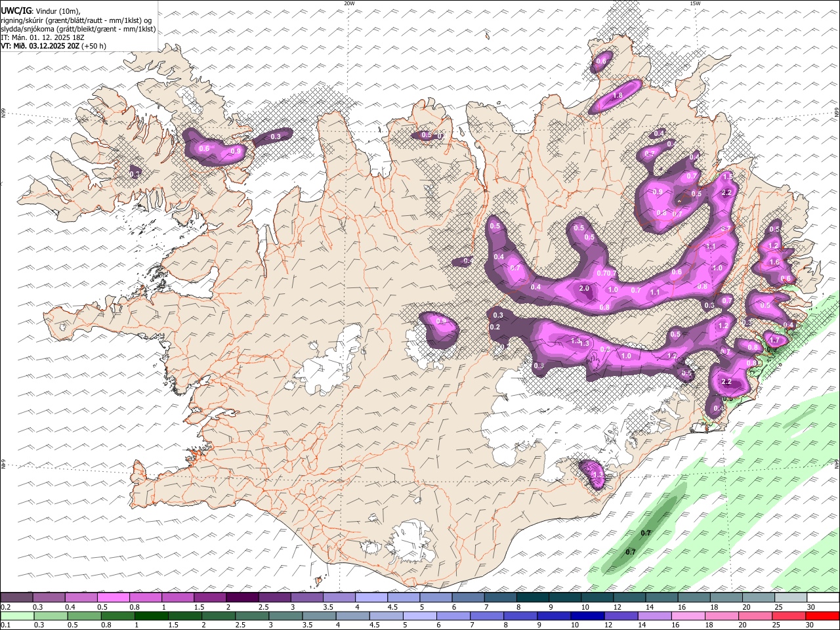840x630 pixels.
Task: Choose the bright red swatch labeled 30 in the lower legend row
Action: (823, 616)
